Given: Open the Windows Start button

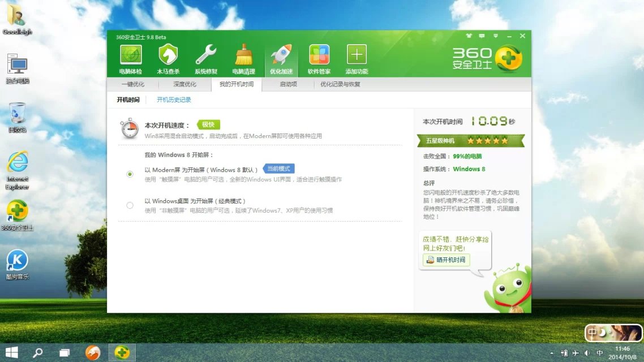Looking at the screenshot, I should point(12,352).
